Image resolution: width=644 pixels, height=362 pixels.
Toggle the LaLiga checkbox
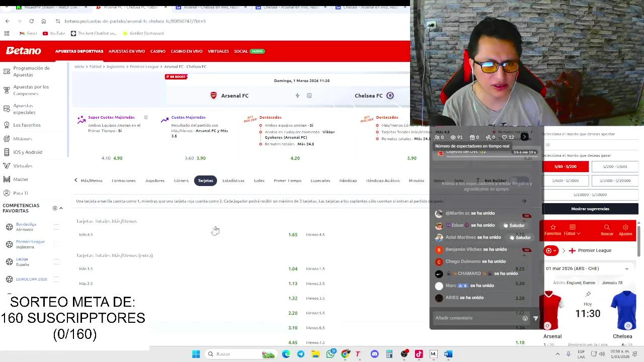click(x=56, y=261)
